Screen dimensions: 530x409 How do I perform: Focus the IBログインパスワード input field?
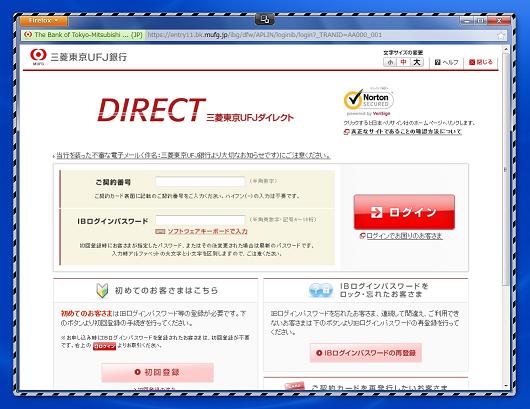200,220
